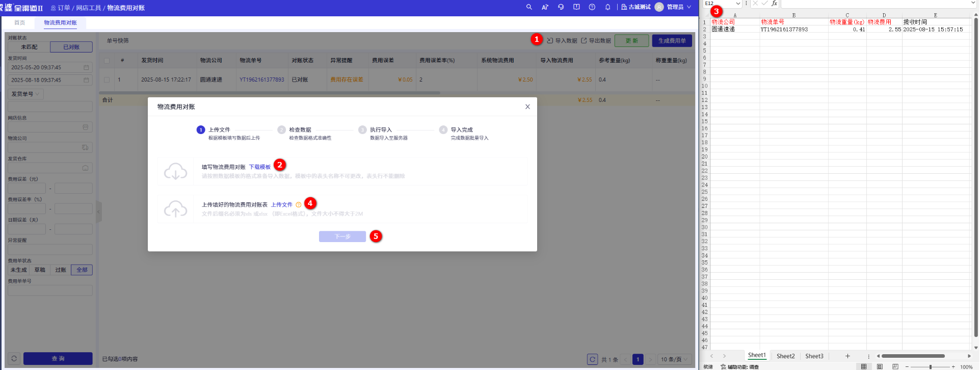The height and width of the screenshot is (370, 980).
Task: Click Excel cancel entry X icon
Action: point(755,4)
